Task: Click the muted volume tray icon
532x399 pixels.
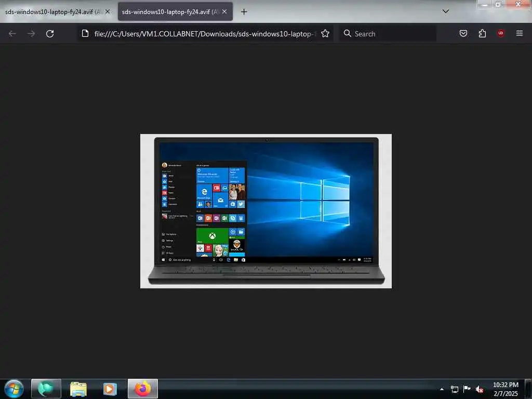Action: coord(480,390)
